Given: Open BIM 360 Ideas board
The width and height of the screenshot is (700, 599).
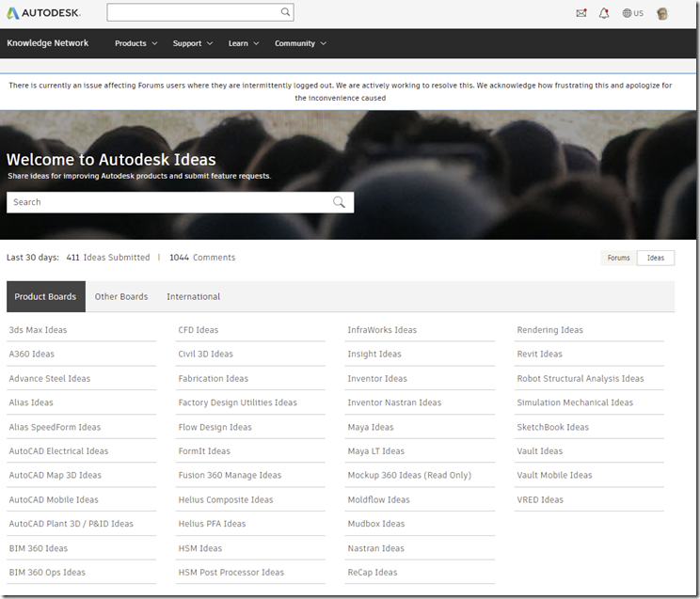Looking at the screenshot, I should coord(39,548).
